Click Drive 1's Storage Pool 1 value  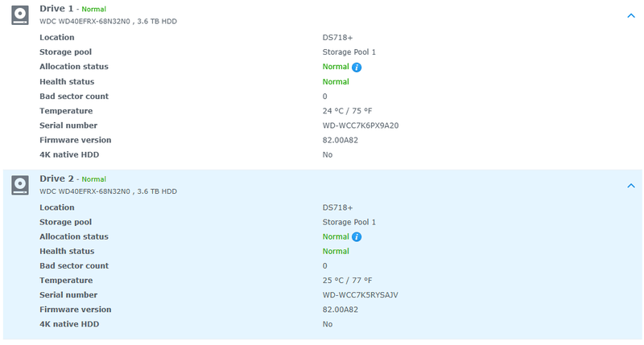click(349, 52)
